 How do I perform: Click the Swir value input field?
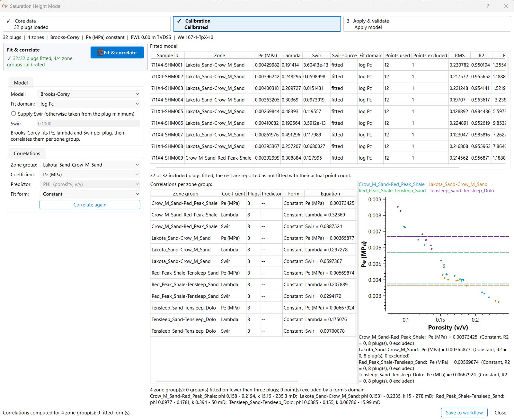coord(88,124)
